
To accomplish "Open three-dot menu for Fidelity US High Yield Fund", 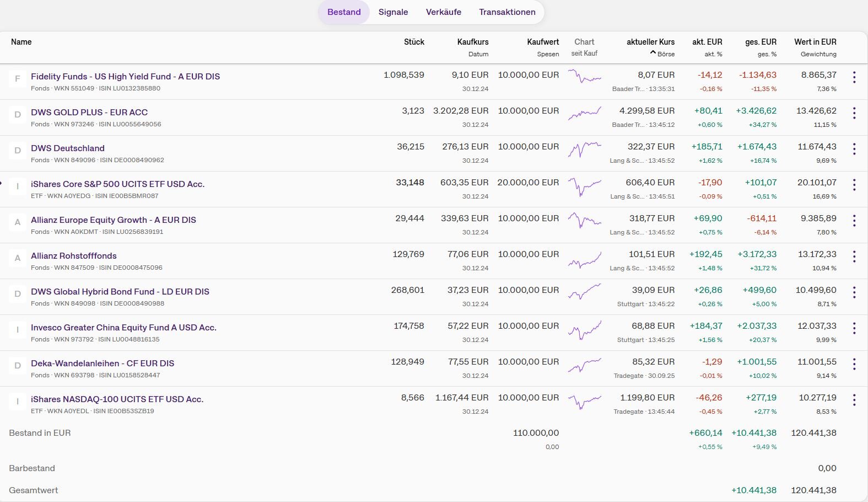I will tap(854, 78).
